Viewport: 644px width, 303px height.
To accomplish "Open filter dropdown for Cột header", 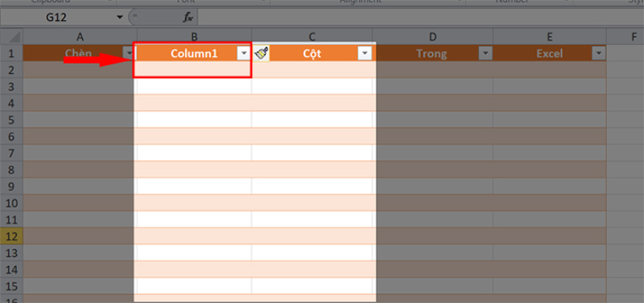I will [365, 53].
